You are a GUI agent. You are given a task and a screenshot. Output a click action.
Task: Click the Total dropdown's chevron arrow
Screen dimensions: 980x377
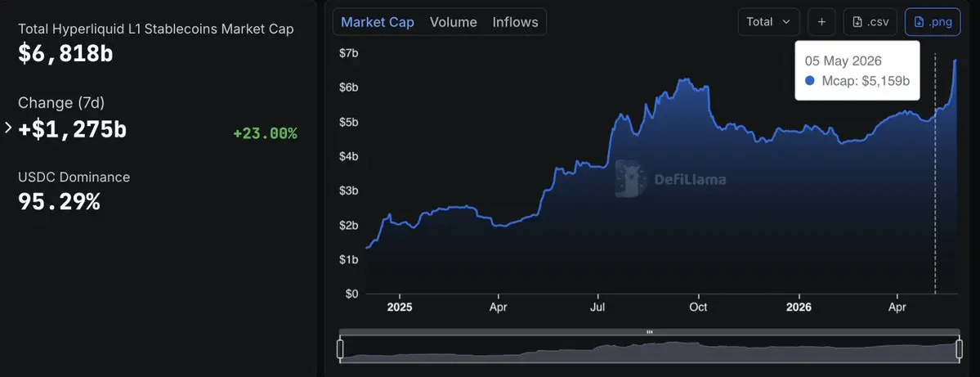point(786,22)
